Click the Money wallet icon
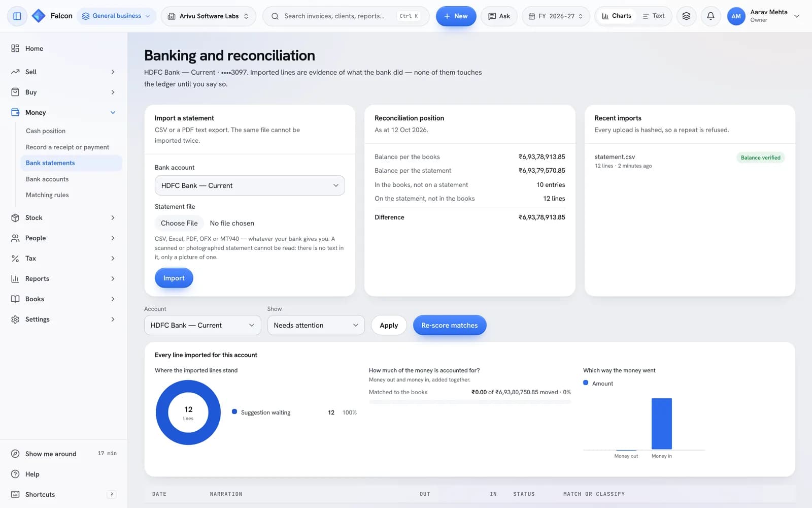This screenshot has height=508, width=812. coord(15,112)
